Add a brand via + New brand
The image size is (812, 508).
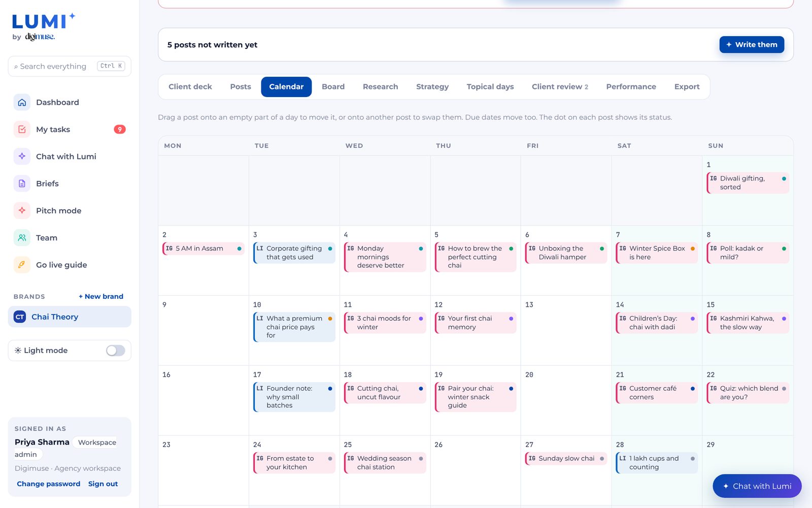pos(101,297)
